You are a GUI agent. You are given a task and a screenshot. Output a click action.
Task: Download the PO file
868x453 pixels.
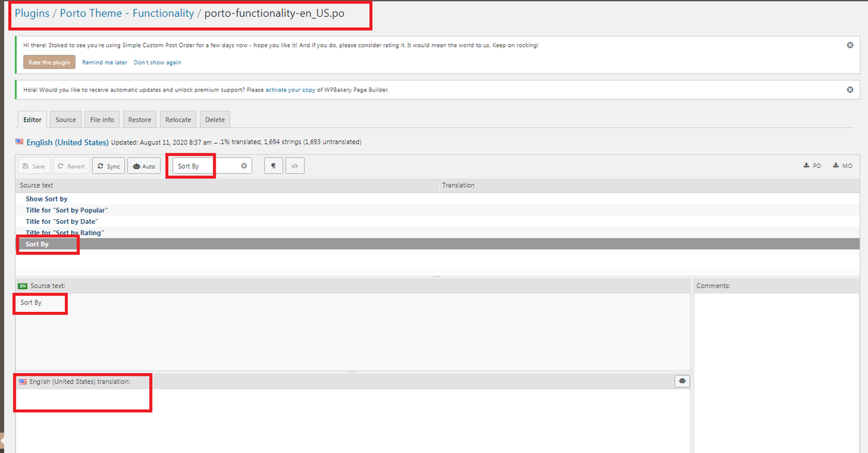[812, 166]
